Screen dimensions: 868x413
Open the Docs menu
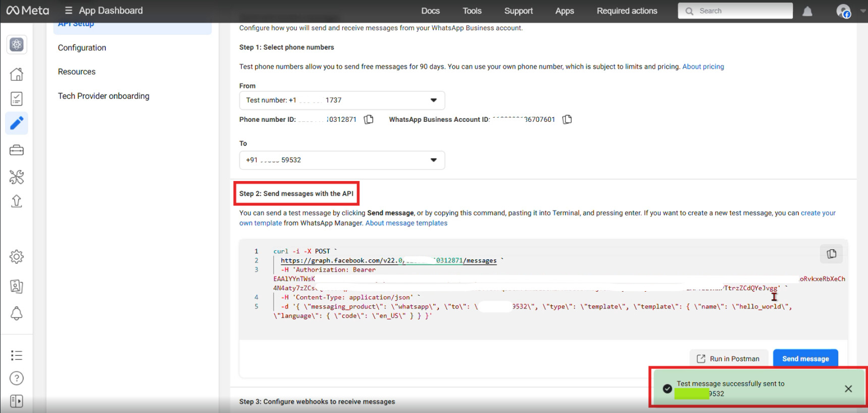click(430, 11)
